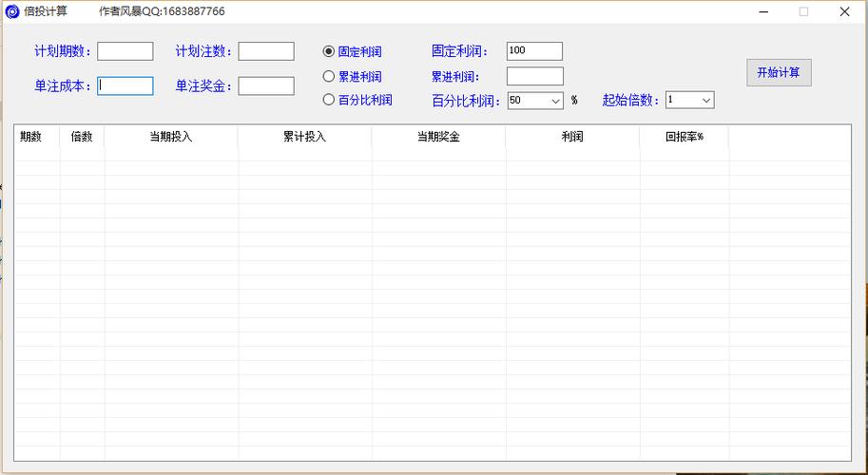Click the 固定利润 field containing 100
The height and width of the screenshot is (475, 868).
click(534, 51)
